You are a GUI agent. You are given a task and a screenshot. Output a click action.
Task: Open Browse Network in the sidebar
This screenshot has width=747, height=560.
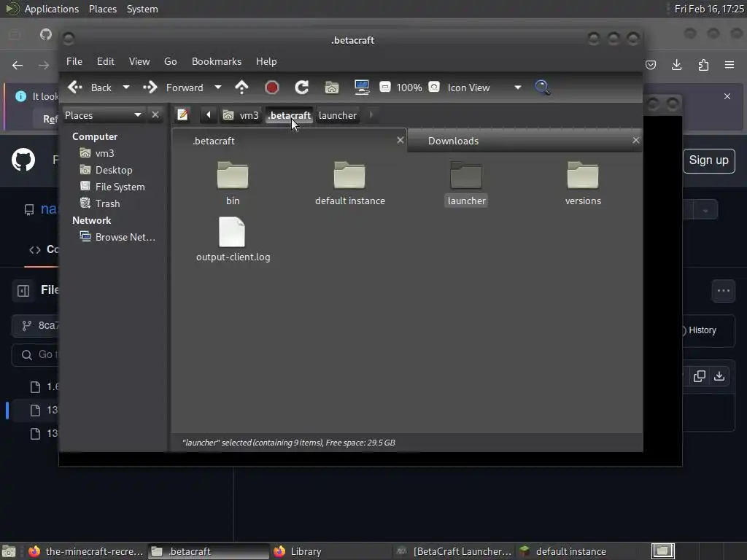[125, 237]
